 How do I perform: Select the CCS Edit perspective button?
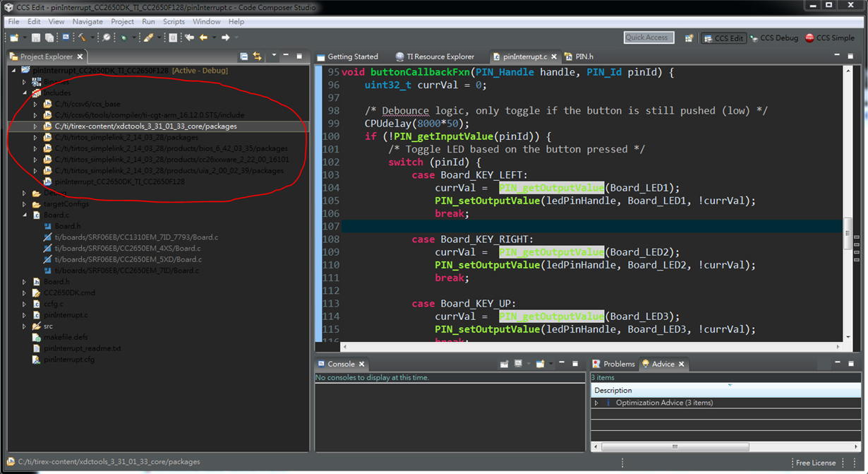[724, 38]
